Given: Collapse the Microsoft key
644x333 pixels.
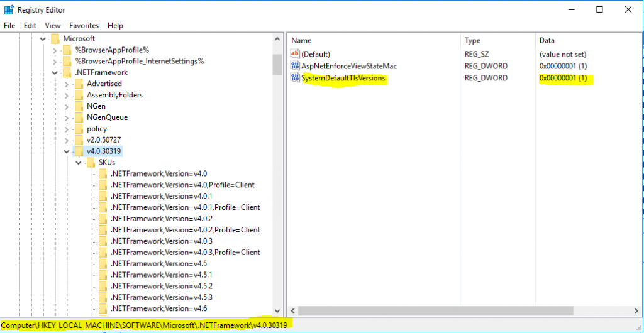Looking at the screenshot, I should [x=43, y=39].
